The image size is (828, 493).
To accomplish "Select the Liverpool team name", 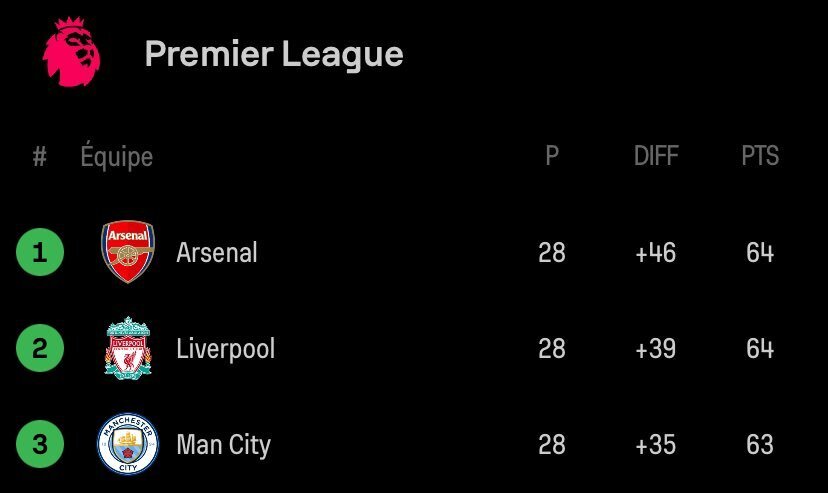I will 225,349.
